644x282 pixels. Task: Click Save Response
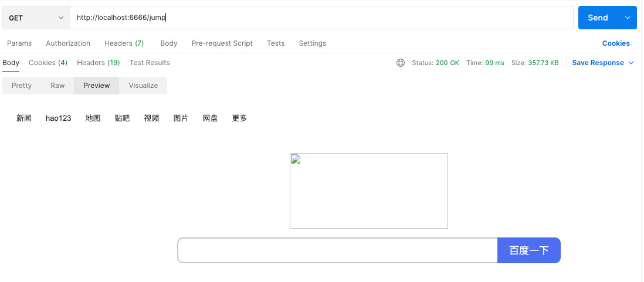(x=598, y=63)
